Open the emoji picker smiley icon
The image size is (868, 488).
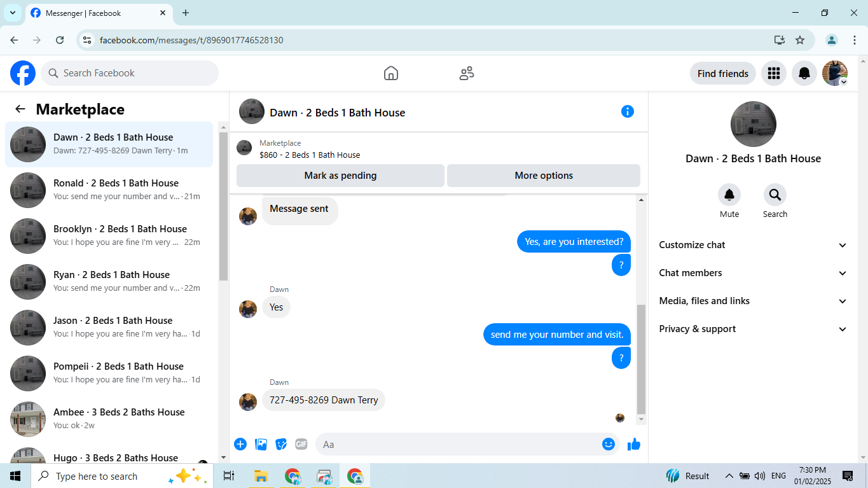click(609, 444)
